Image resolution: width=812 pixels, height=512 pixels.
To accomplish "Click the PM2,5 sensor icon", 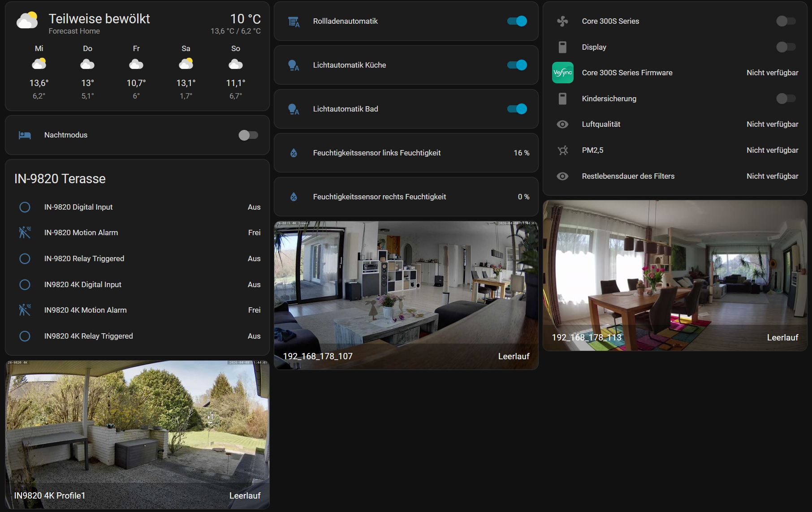I will coord(562,151).
